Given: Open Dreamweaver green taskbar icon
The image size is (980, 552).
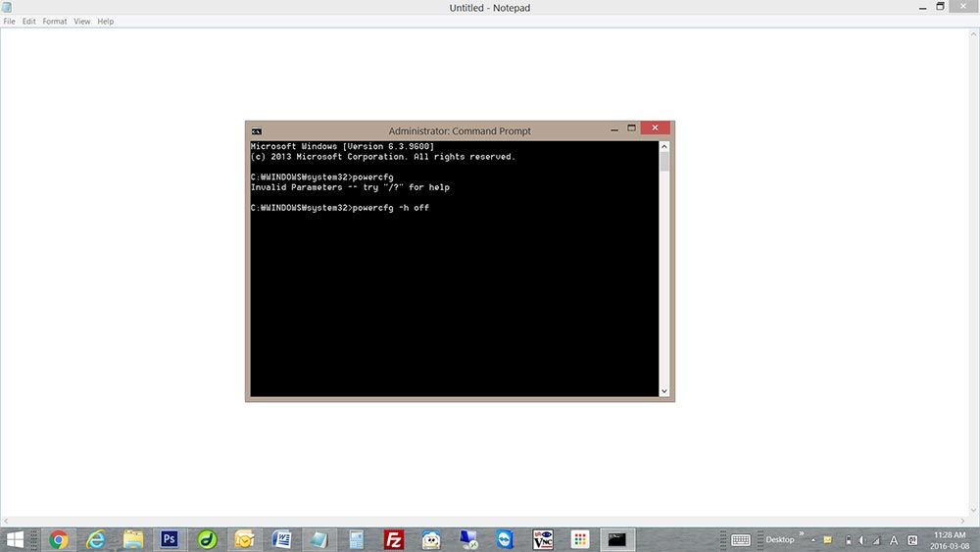Looking at the screenshot, I should pos(207,539).
